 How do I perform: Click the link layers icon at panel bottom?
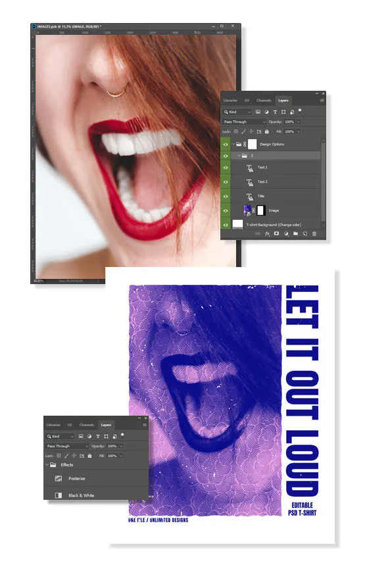point(258,233)
